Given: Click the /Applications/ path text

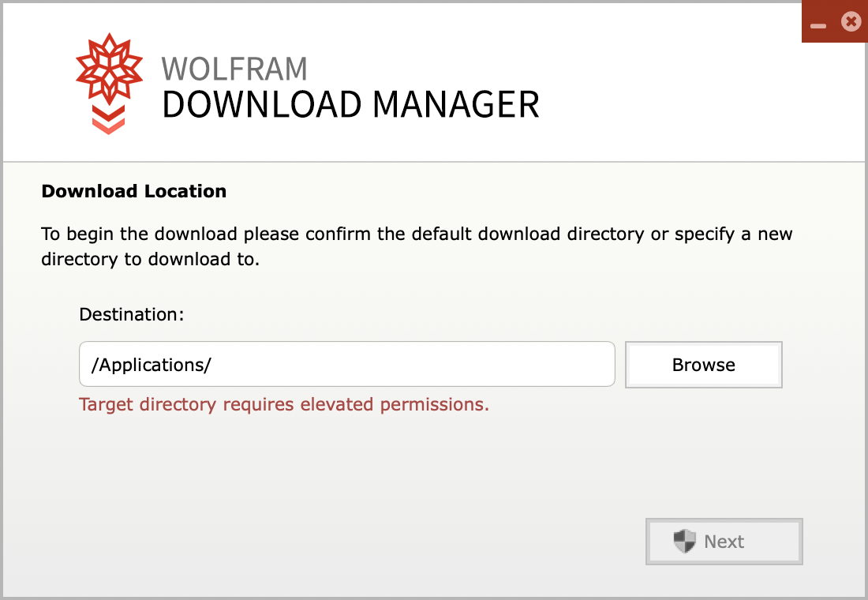Looking at the screenshot, I should 152,365.
